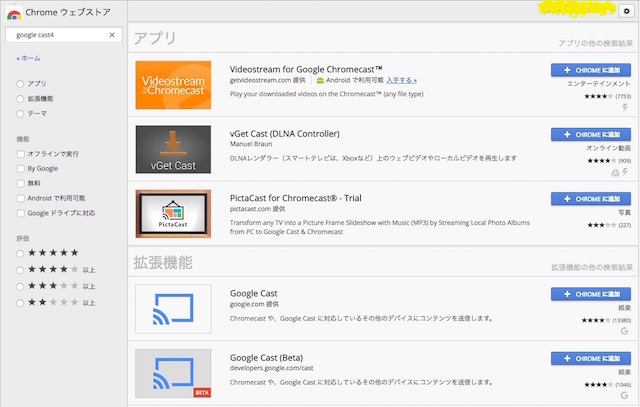Screen dimensions: 640x407
Task: Click the Chrome Web Store rainbow logo
Action: [14, 13]
